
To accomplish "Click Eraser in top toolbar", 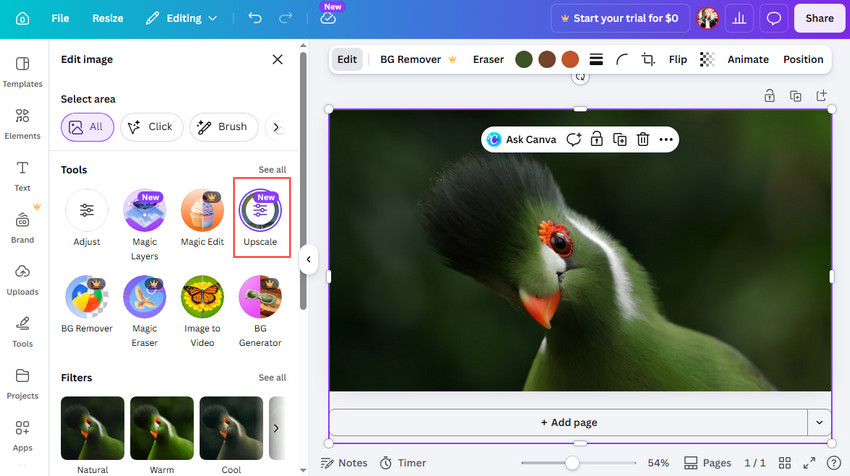I will 488,59.
